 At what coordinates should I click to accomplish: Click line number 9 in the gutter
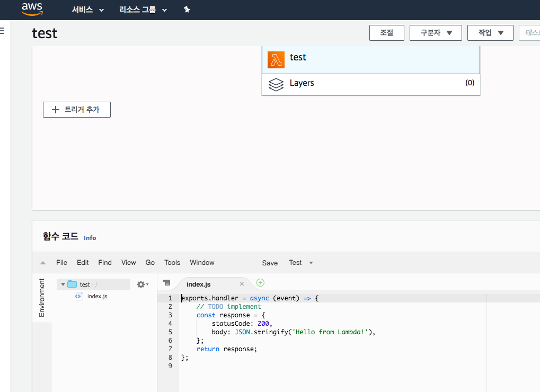[x=170, y=366]
